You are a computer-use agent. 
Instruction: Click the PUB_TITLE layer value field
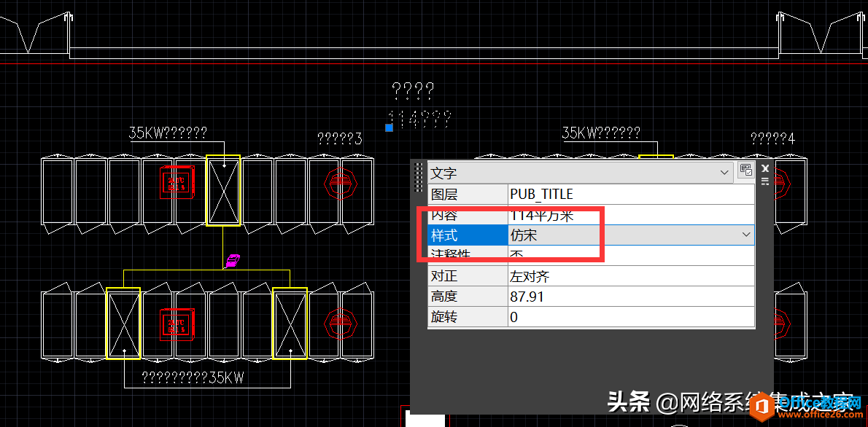pyautogui.click(x=631, y=194)
